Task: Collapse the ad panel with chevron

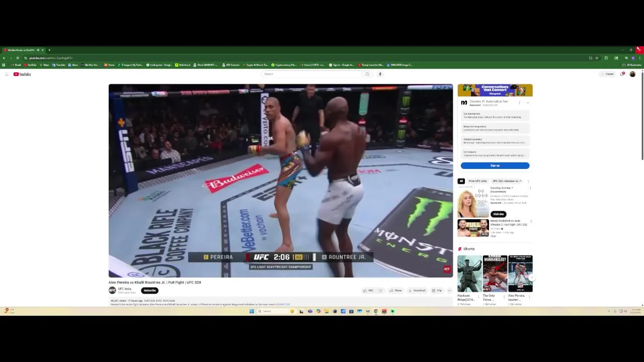Action: [528, 103]
